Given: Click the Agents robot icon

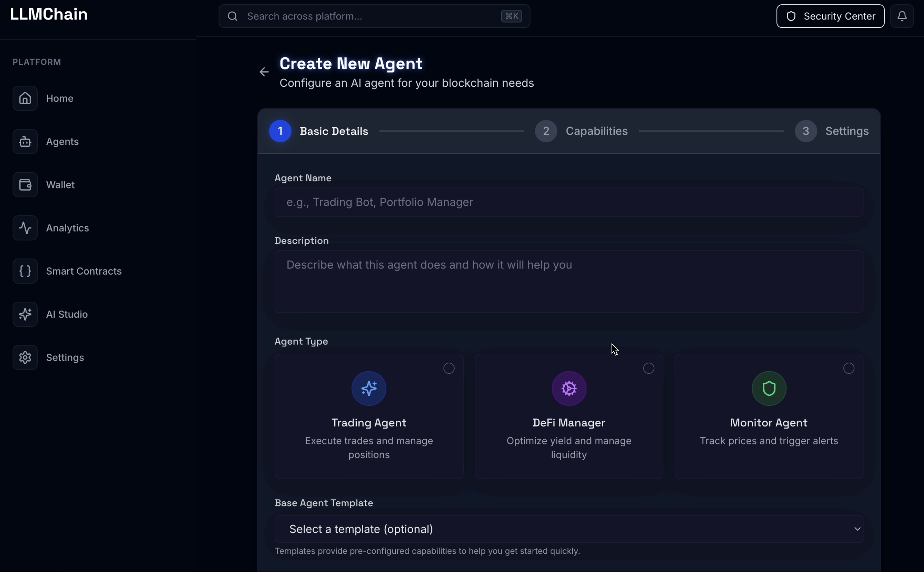Looking at the screenshot, I should (x=25, y=142).
